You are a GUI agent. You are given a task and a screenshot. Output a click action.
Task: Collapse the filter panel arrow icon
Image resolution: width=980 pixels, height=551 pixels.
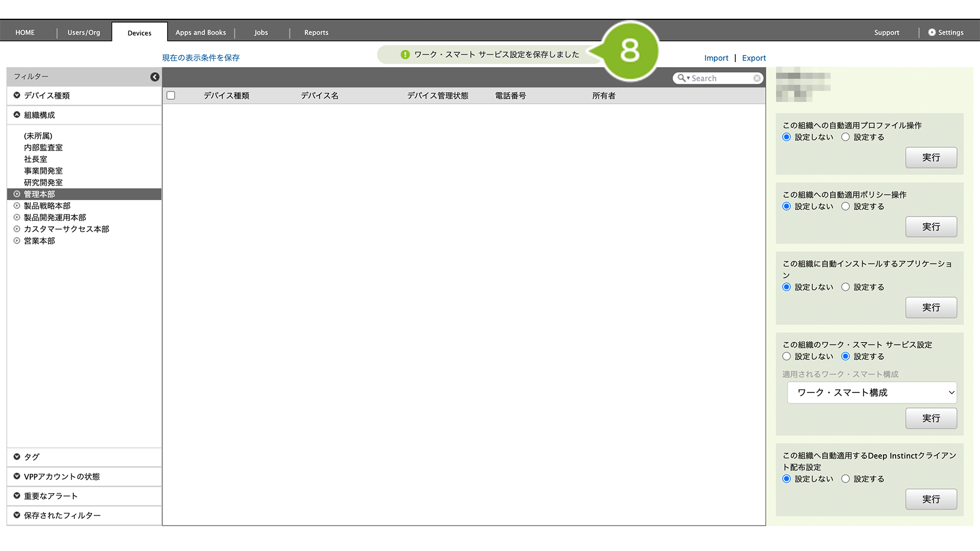(155, 77)
